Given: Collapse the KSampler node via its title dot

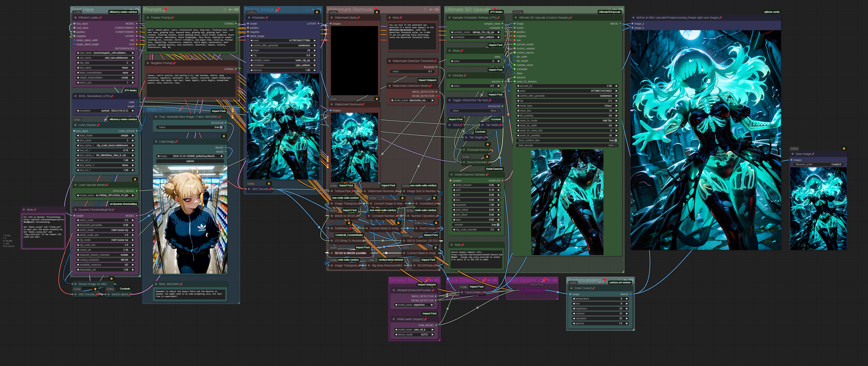Looking at the screenshot, I should [x=249, y=18].
